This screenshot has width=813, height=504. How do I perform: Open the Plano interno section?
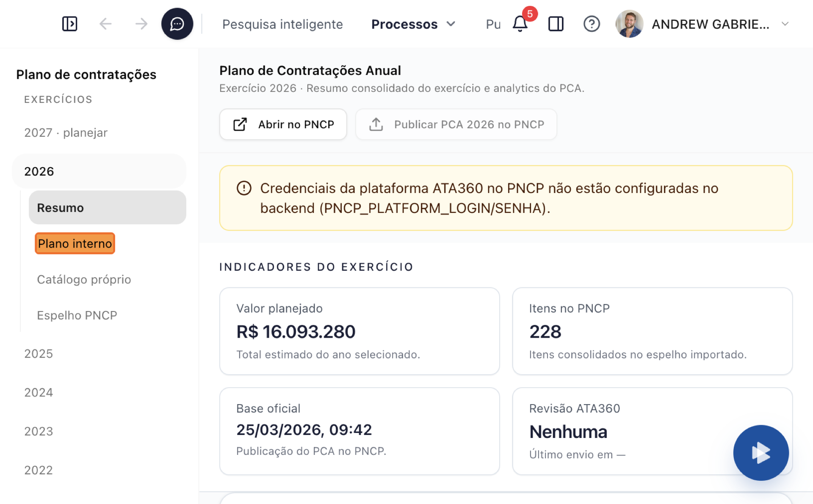pyautogui.click(x=75, y=243)
